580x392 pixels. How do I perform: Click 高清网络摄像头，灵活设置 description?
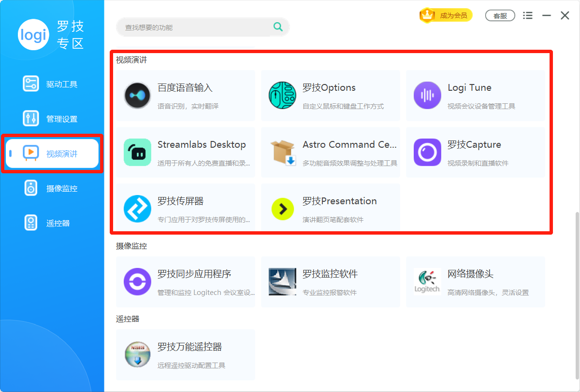pyautogui.click(x=488, y=293)
